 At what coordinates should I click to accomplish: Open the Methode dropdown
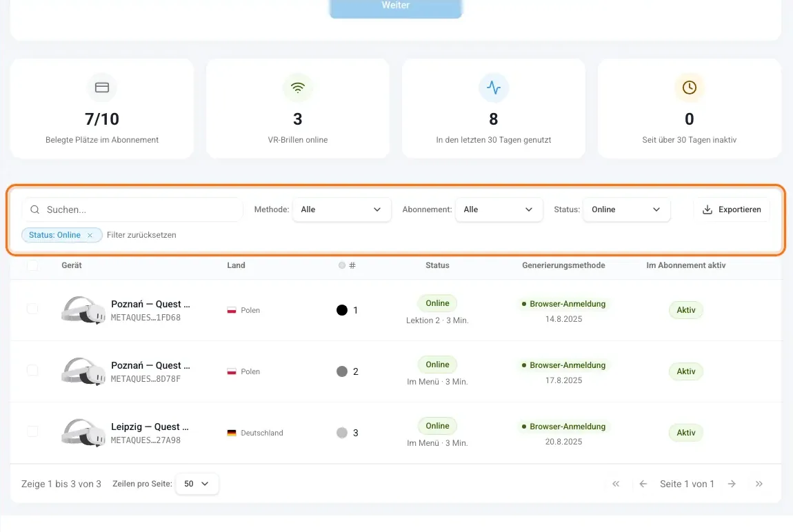pos(342,209)
